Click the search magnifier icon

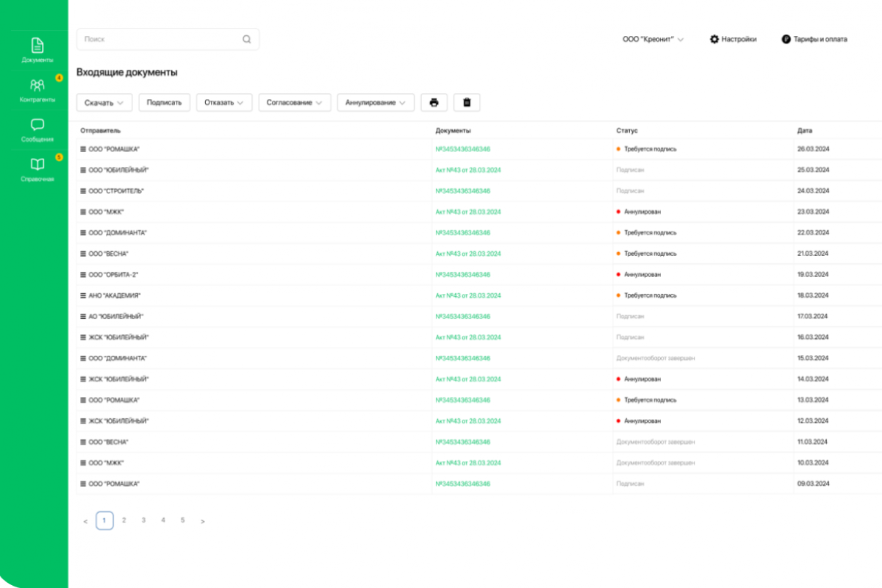(x=247, y=40)
